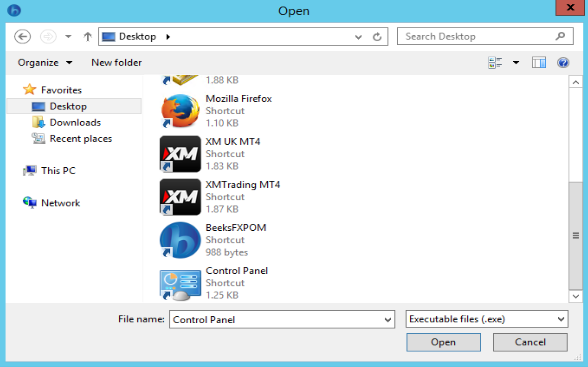This screenshot has height=367, width=588.
Task: Click the File name input field
Action: 282,319
